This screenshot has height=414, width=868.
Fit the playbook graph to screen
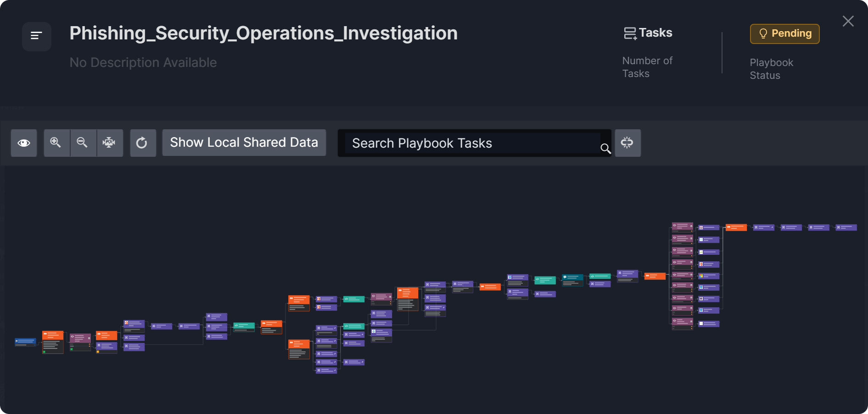[109, 143]
